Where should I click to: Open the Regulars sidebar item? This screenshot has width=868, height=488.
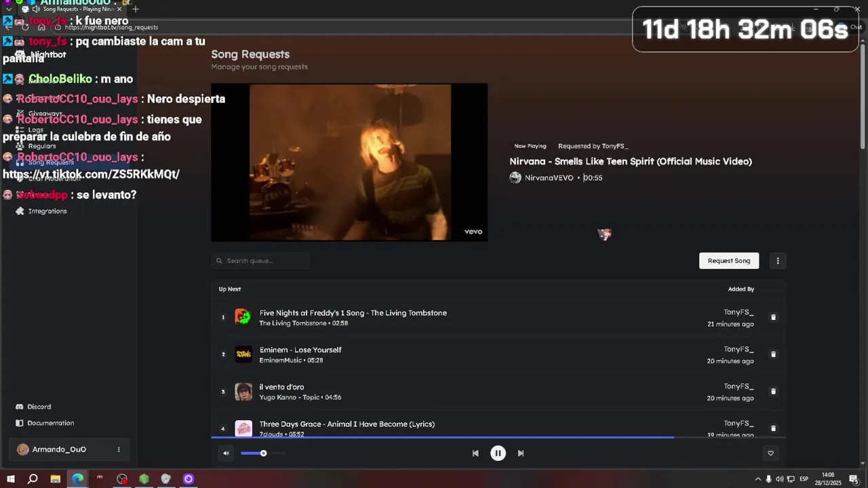42,146
